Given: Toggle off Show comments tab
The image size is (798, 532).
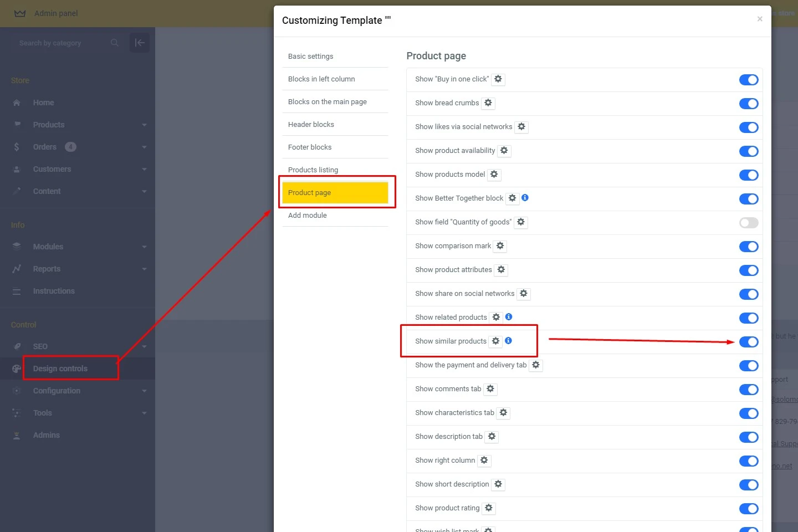Looking at the screenshot, I should click(x=749, y=390).
